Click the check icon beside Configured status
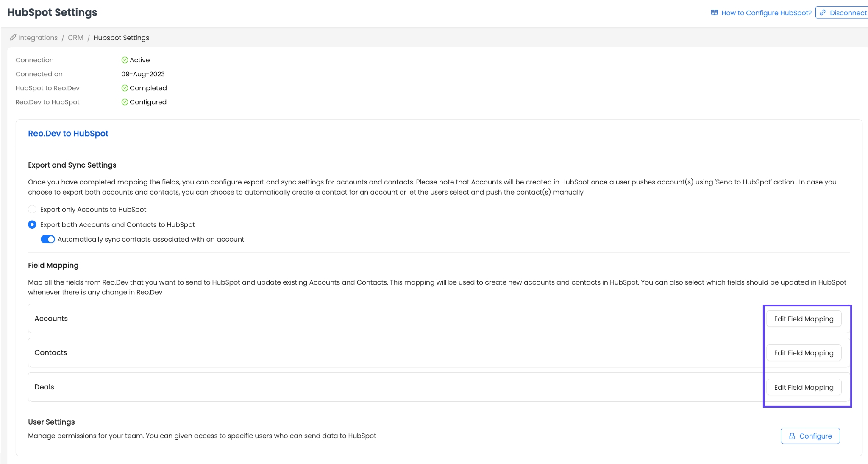The image size is (868, 464). point(125,102)
